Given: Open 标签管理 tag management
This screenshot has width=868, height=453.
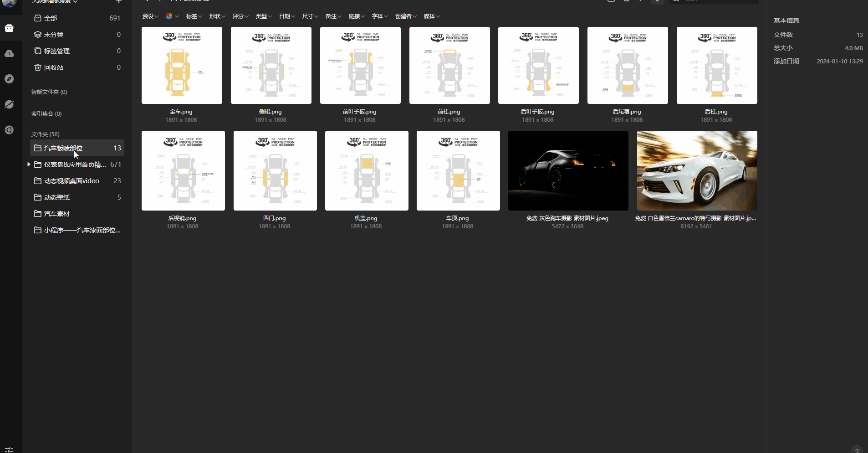Looking at the screenshot, I should [x=77, y=51].
